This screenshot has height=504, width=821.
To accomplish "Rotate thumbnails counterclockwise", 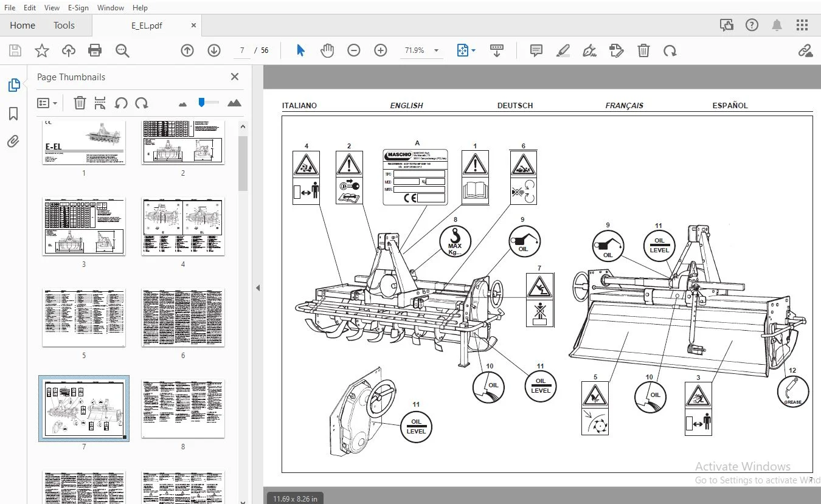I will pos(121,103).
